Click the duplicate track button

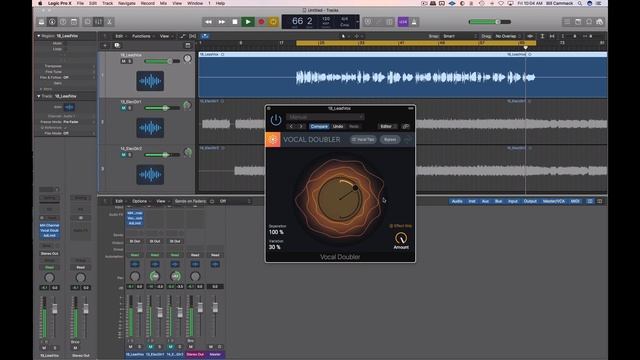click(x=117, y=45)
